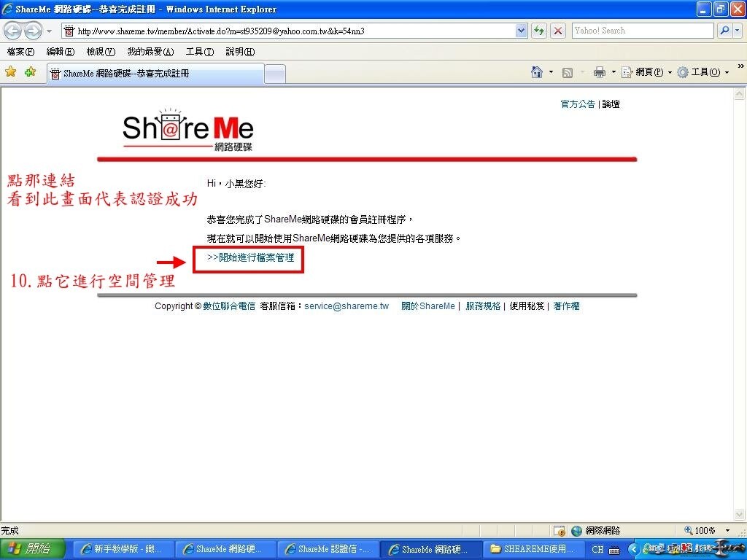Open the search provider dropdown arrow
Viewport: 747px width, 560px height.
click(737, 31)
